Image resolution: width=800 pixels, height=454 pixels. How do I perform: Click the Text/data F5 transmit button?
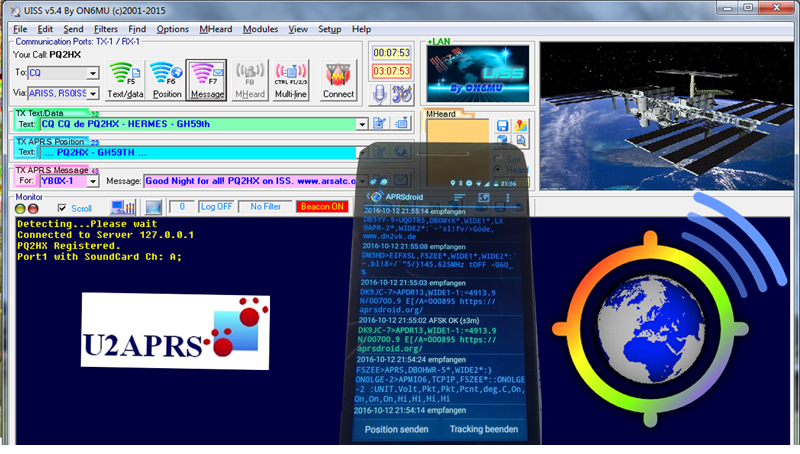(125, 80)
